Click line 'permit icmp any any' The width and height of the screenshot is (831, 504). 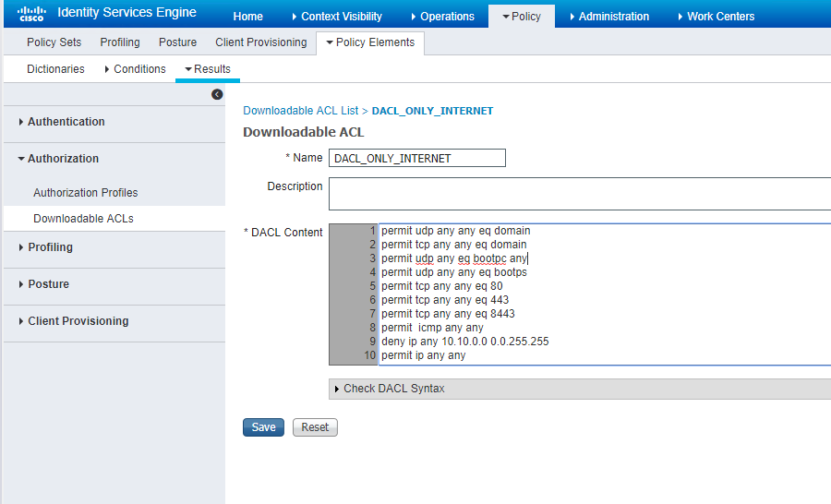tap(432, 328)
